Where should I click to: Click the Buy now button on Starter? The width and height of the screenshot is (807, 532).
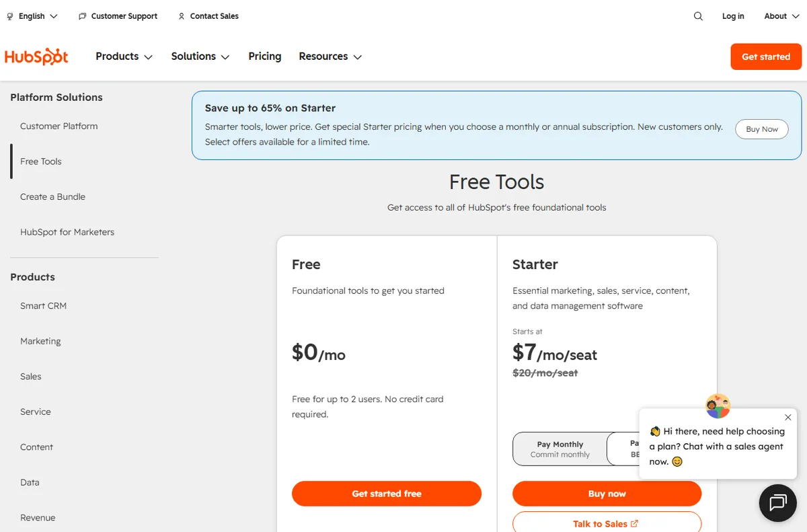(x=607, y=494)
